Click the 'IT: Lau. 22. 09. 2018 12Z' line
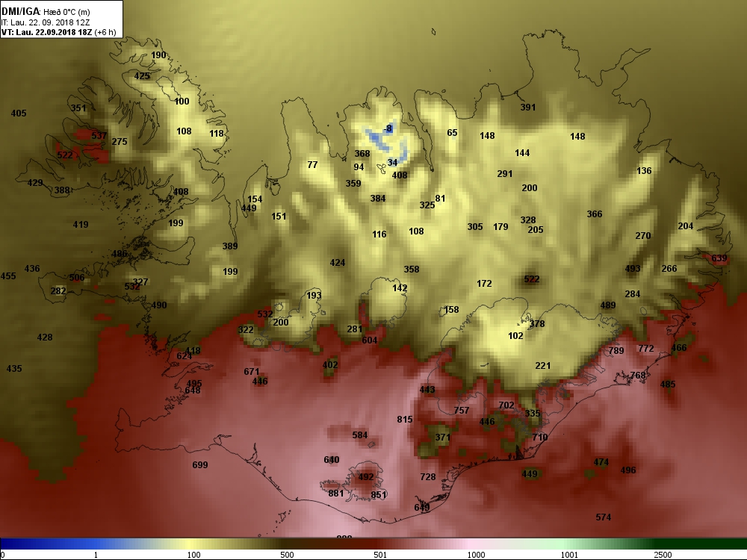The height and width of the screenshot is (560, 747). (x=46, y=22)
